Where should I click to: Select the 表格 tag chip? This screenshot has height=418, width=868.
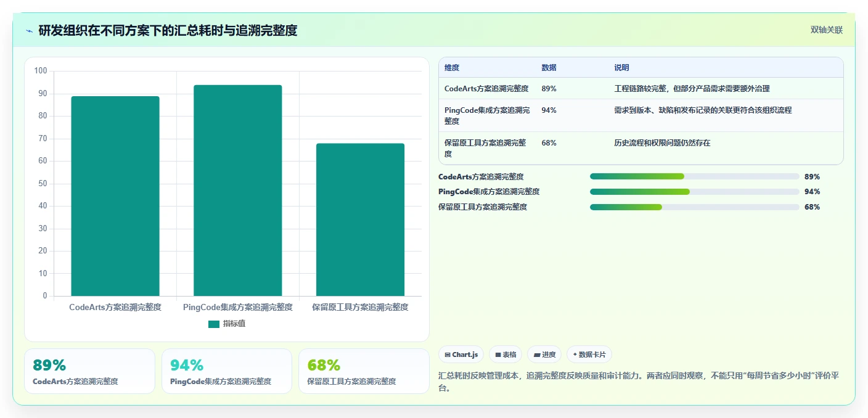coord(506,354)
